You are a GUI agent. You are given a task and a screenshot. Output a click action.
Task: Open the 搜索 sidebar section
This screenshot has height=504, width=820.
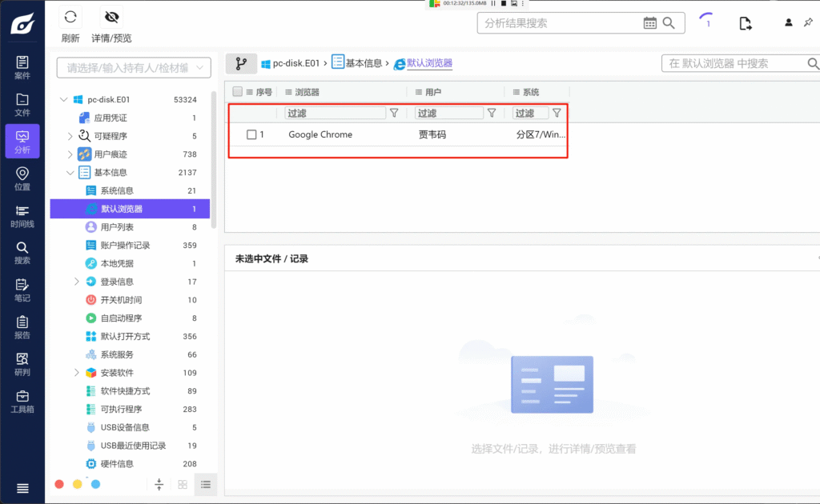[22, 253]
